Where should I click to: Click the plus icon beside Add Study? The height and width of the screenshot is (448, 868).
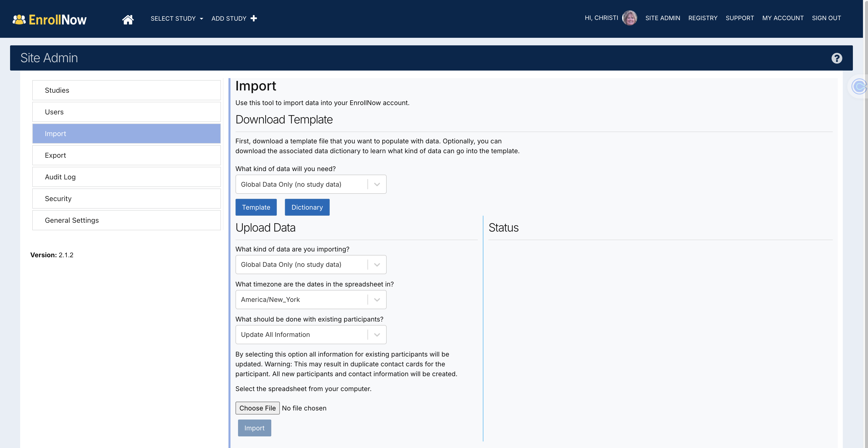click(x=254, y=18)
